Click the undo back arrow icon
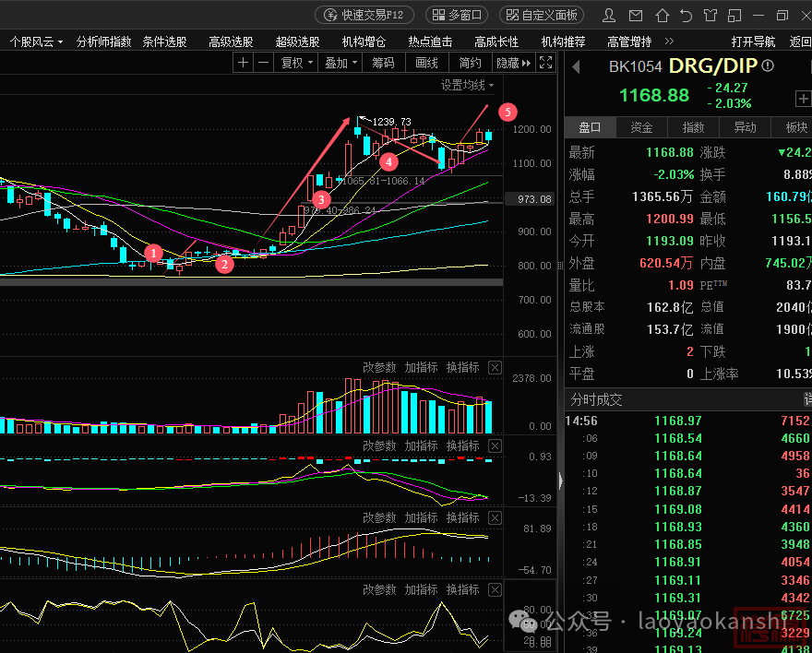Screen dimensions: 812x653 pos(686,16)
